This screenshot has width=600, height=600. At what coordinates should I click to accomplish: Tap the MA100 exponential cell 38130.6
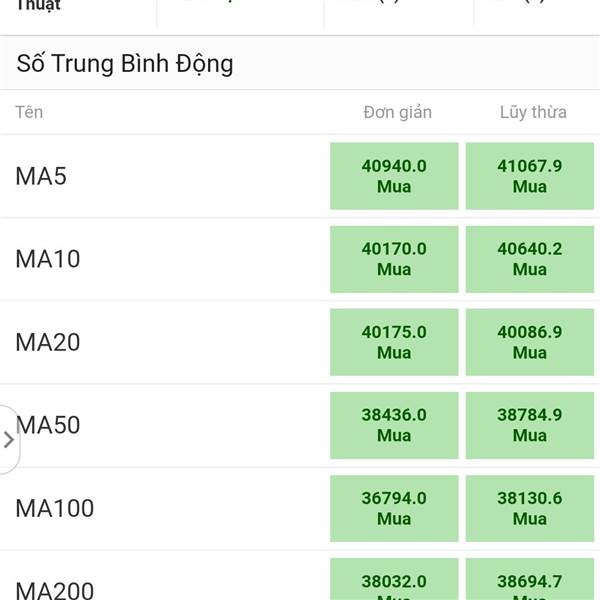coord(529,508)
